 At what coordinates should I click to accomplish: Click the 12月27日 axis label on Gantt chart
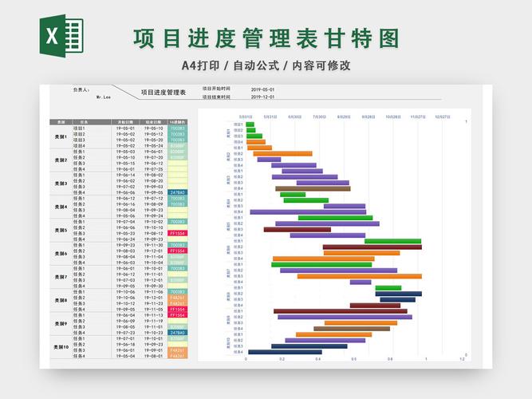(443, 117)
